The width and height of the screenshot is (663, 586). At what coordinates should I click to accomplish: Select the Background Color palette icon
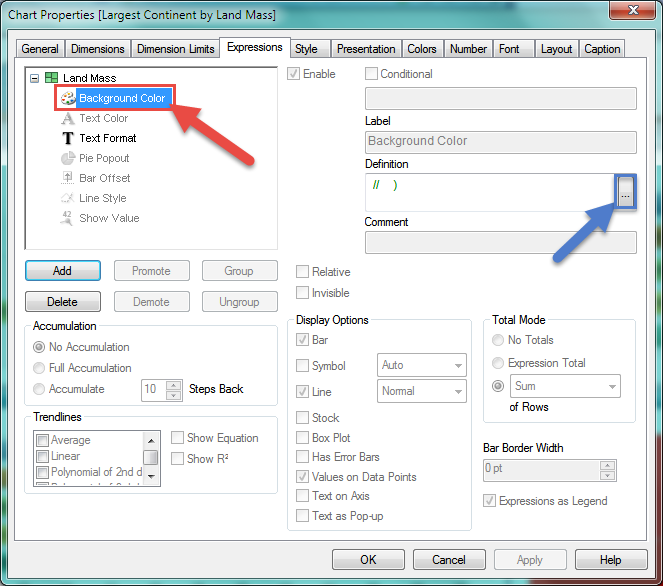(68, 98)
